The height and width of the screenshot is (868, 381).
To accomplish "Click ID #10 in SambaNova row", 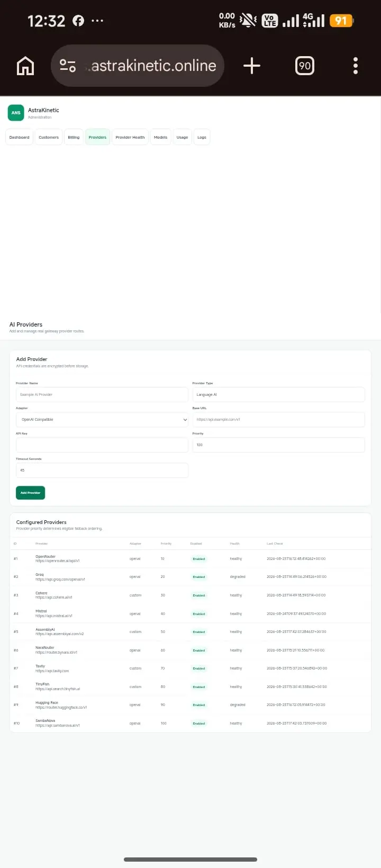I will pyautogui.click(x=16, y=724).
